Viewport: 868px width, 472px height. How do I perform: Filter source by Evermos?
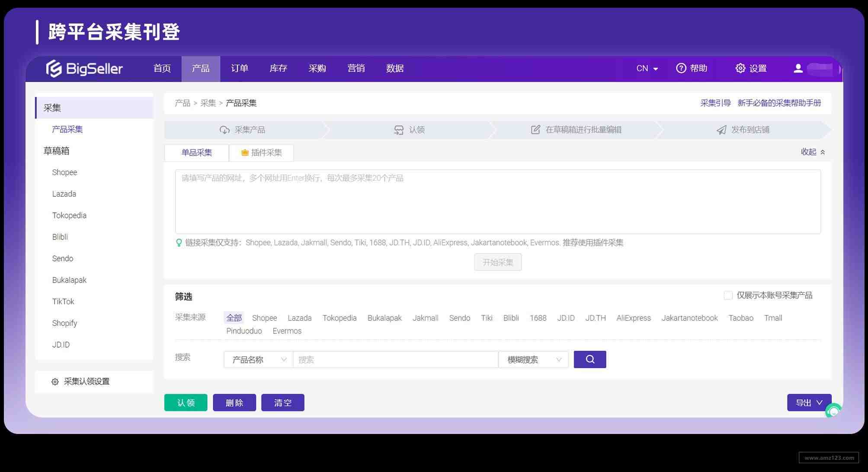tap(287, 331)
